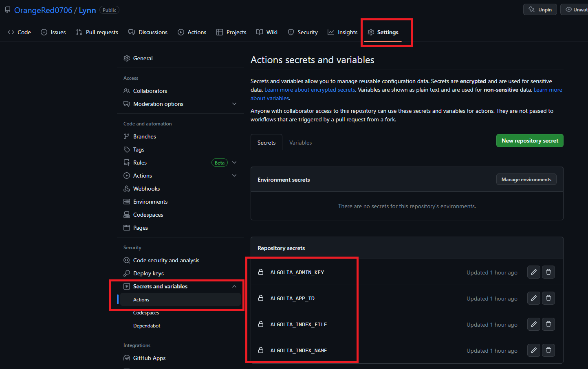Switch to the Variables tab
The image size is (588, 369).
300,143
